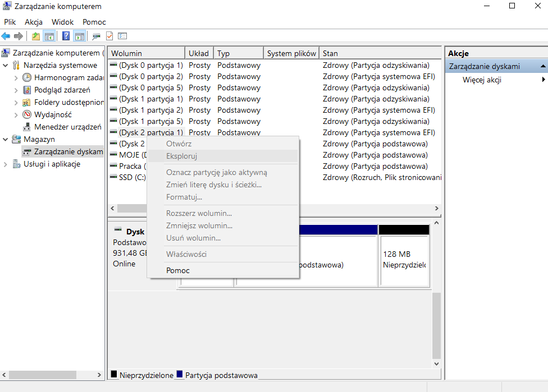
Task: Open the Plik menu
Action: point(10,22)
